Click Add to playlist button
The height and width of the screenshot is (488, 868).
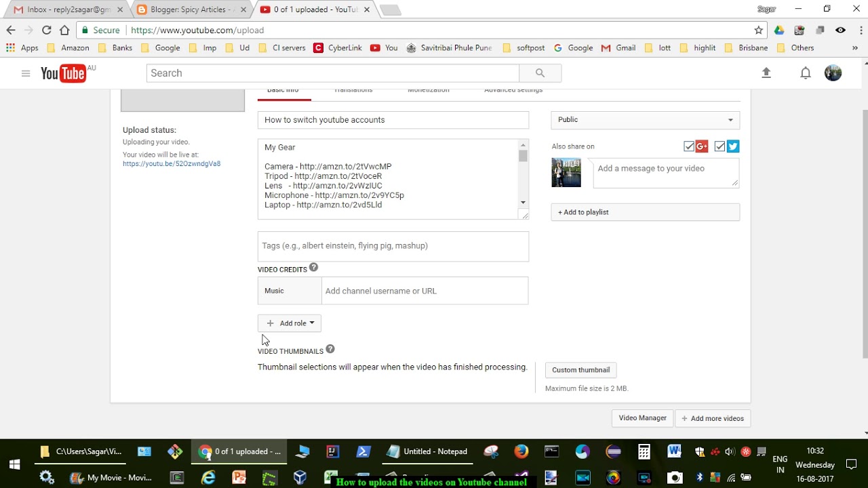(x=645, y=212)
